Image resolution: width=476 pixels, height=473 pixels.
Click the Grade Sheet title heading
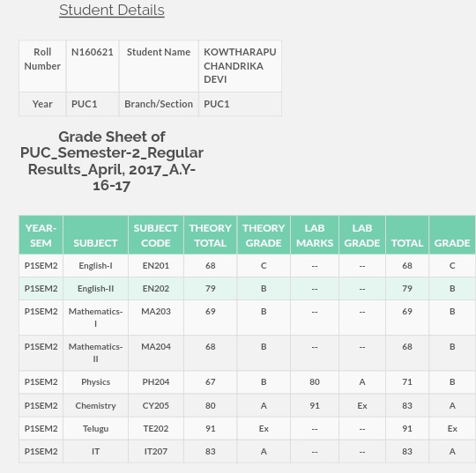click(112, 161)
